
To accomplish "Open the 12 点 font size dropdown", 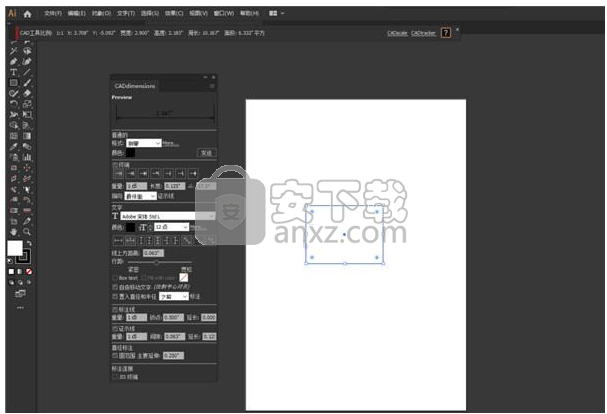I will (171, 227).
